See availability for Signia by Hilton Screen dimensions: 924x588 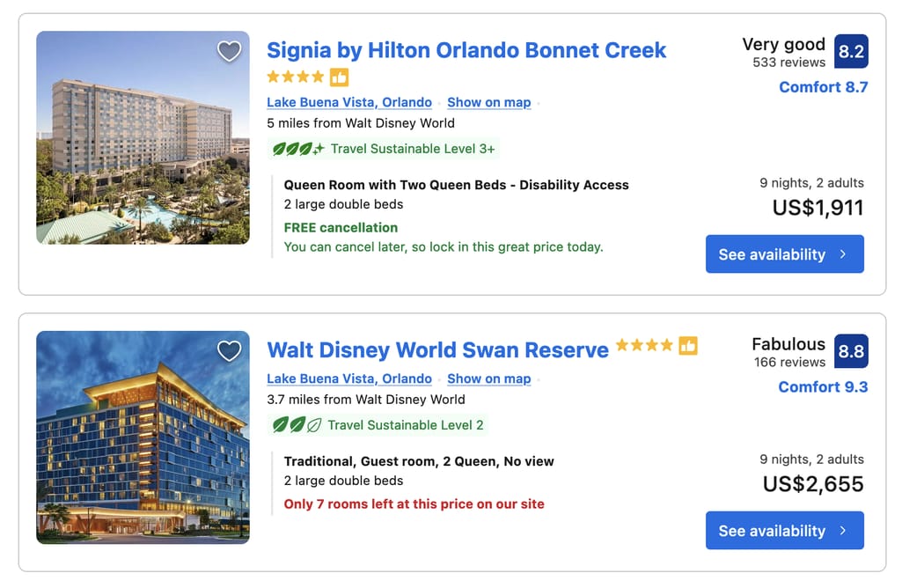coord(784,254)
